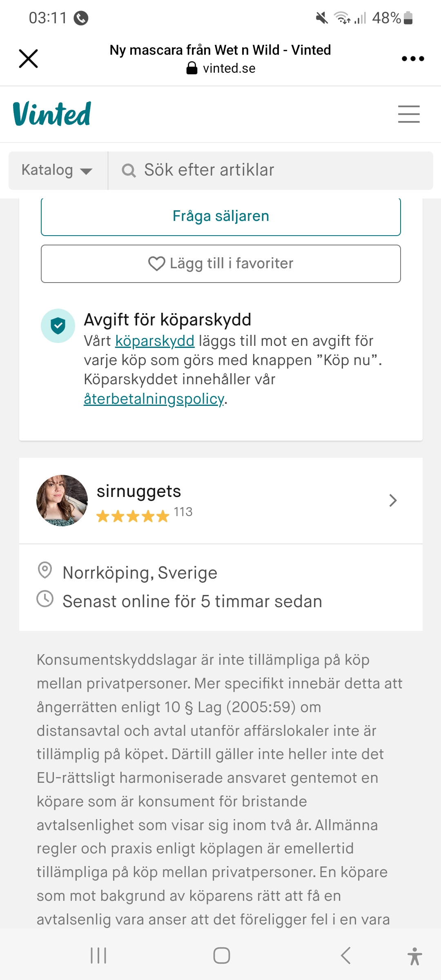Open the "köparskydd" link
The width and height of the screenshot is (441, 980).
[155, 341]
